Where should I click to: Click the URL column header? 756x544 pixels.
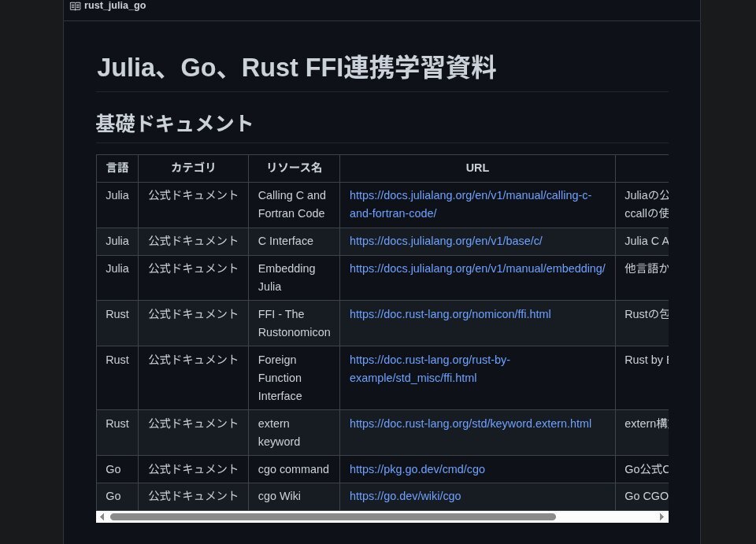tap(477, 168)
